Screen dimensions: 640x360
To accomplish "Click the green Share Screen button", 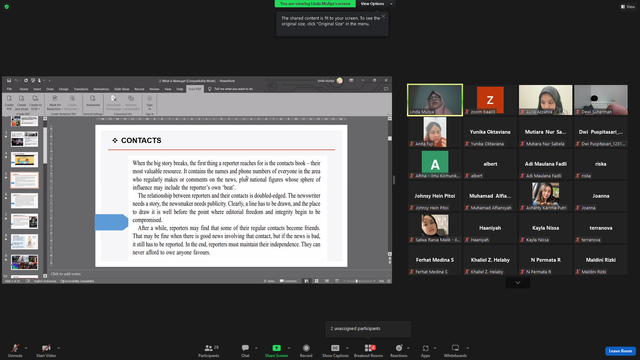I will point(276,350).
